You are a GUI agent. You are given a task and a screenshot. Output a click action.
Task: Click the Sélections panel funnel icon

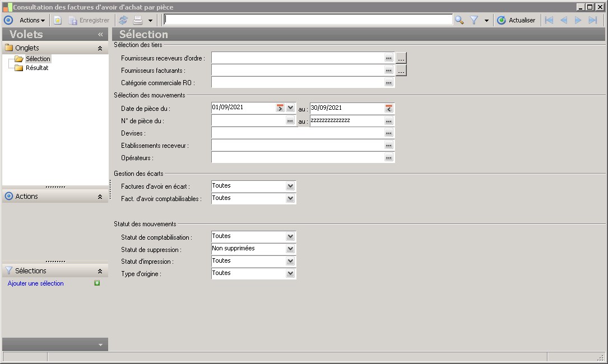pyautogui.click(x=8, y=270)
